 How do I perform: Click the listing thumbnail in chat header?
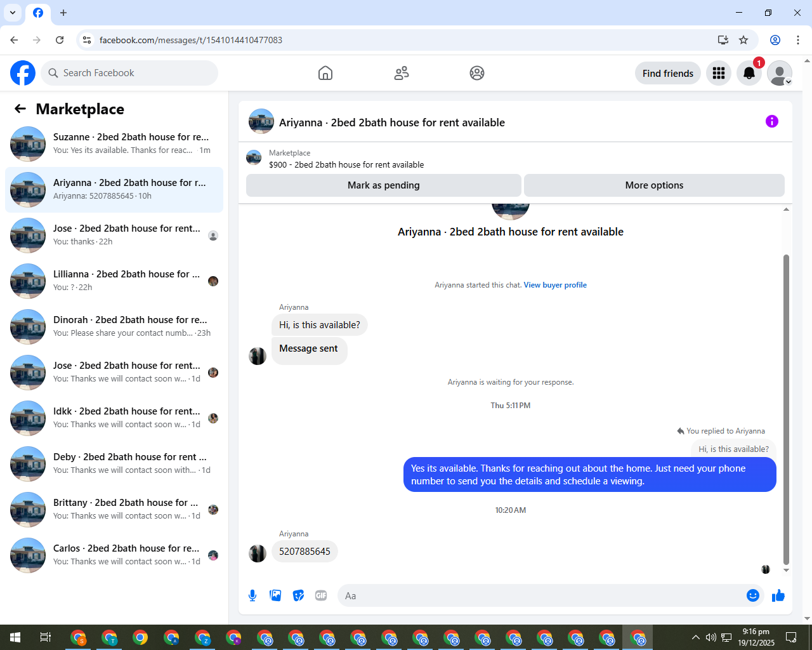pyautogui.click(x=261, y=121)
